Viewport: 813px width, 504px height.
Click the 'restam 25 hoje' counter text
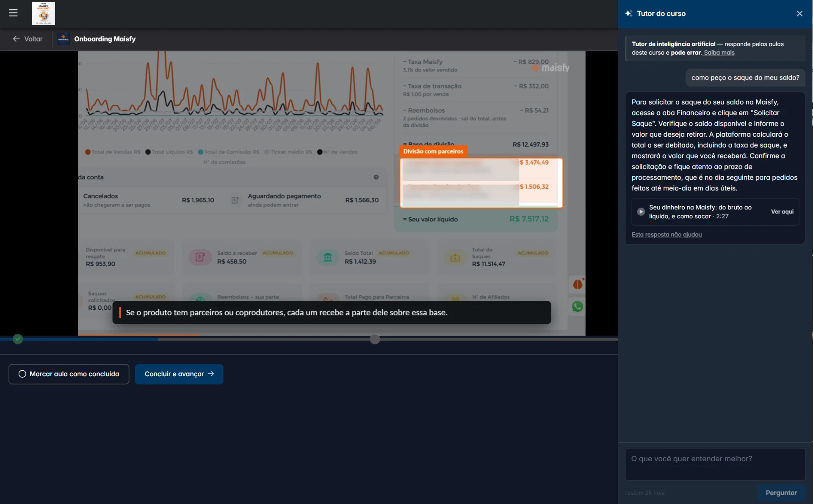645,493
